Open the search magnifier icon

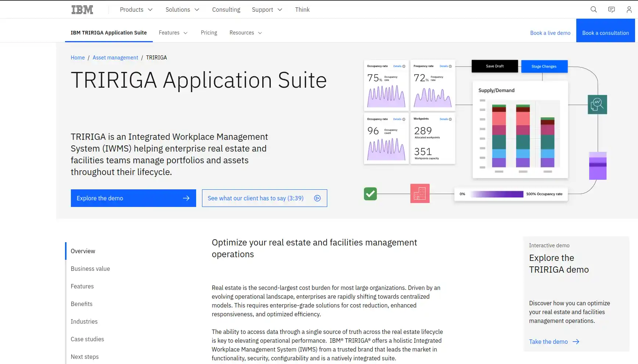pyautogui.click(x=594, y=10)
